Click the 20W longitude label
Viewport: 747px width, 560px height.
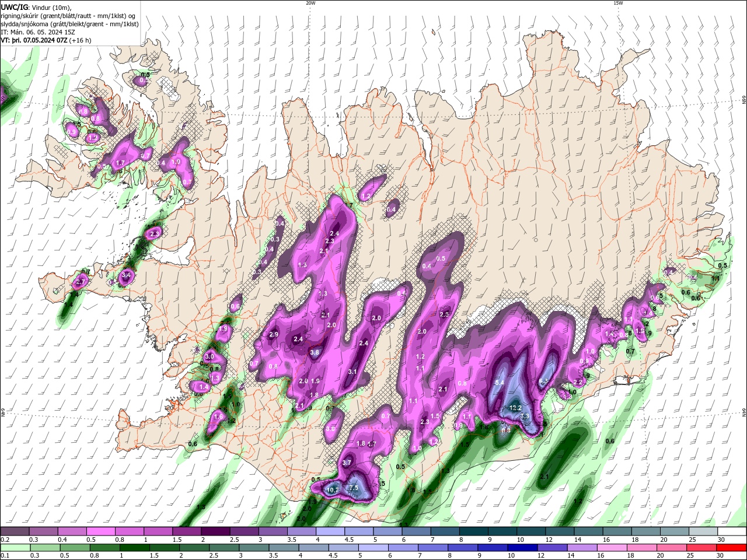[310, 3]
